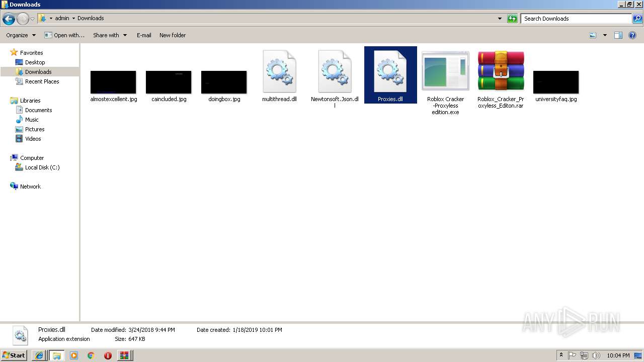Click the folder icon in address bar

[x=43, y=18]
